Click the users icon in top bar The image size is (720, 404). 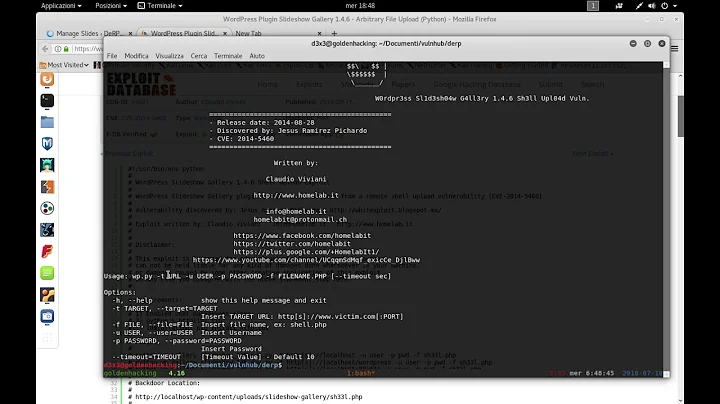click(x=619, y=6)
